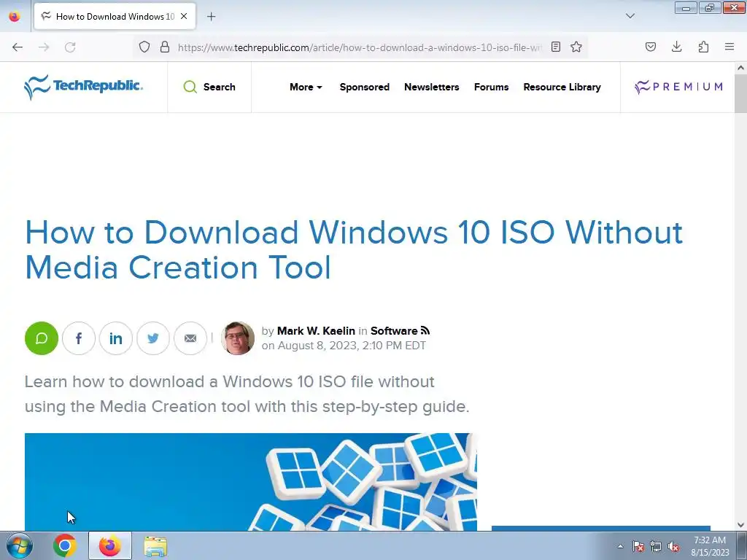This screenshot has width=747, height=560.
Task: Click the vertical scrollbar thumb
Action: pos(740,93)
